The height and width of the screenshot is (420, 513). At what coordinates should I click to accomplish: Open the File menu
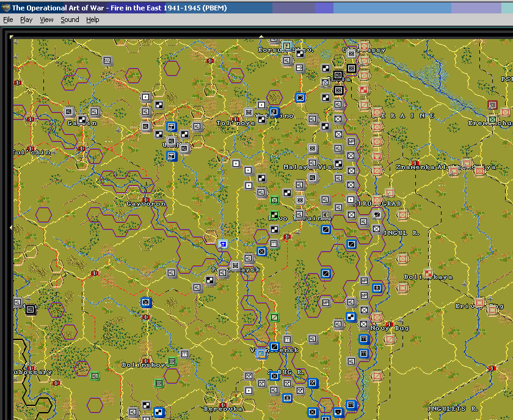pos(8,20)
